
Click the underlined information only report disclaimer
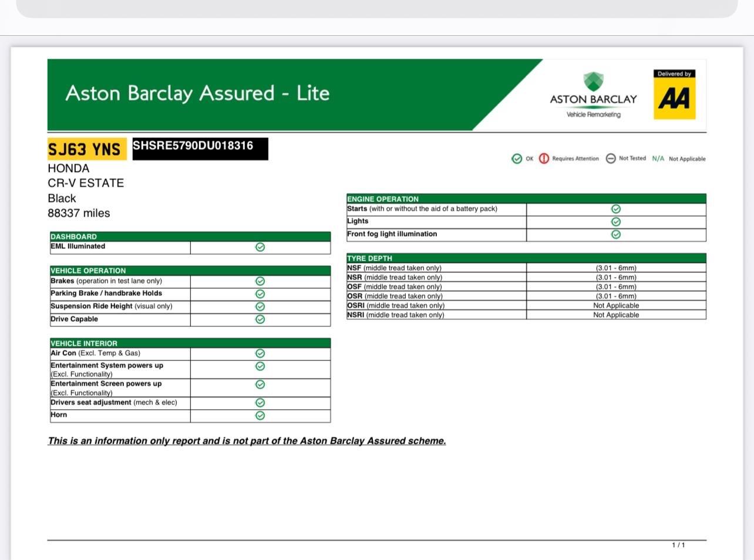pyautogui.click(x=247, y=441)
